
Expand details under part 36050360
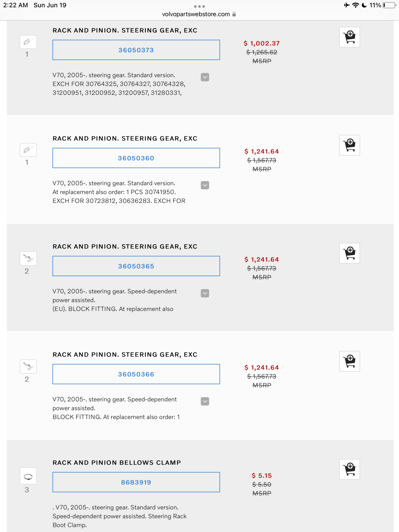point(205,185)
